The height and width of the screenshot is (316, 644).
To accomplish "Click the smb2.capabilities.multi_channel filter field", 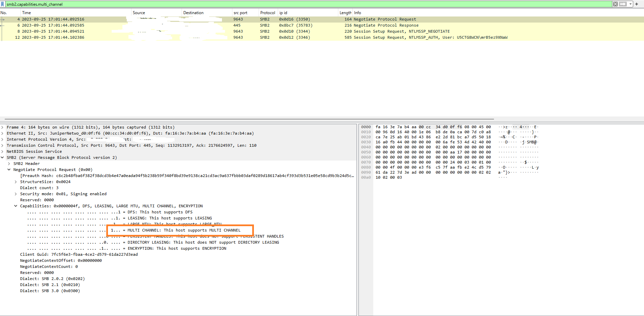I will [308, 4].
